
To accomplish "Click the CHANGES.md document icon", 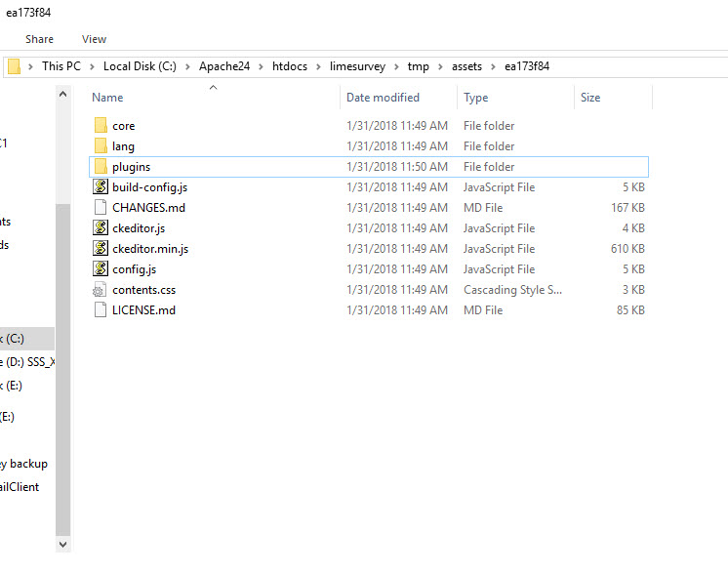I will click(x=100, y=208).
